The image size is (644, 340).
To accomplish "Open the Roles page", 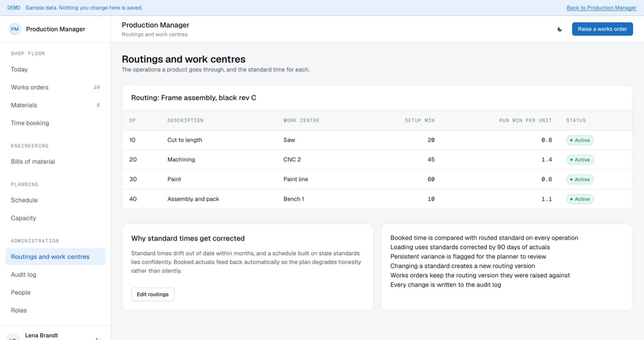I will [55, 311].
